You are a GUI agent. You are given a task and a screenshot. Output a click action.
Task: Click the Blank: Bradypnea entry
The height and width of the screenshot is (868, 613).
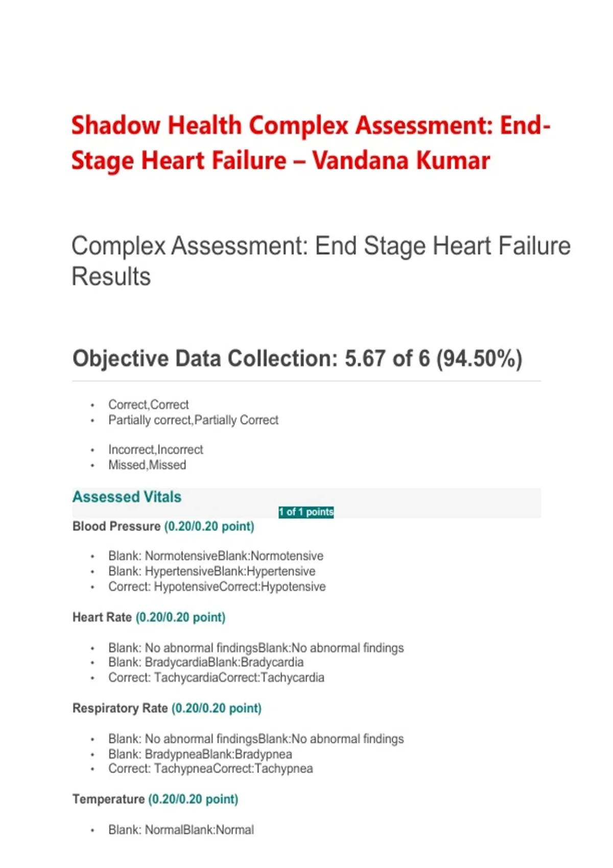point(200,754)
